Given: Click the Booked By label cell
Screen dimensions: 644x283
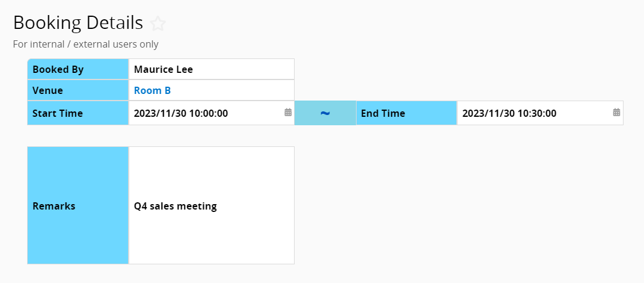Looking at the screenshot, I should [78, 69].
